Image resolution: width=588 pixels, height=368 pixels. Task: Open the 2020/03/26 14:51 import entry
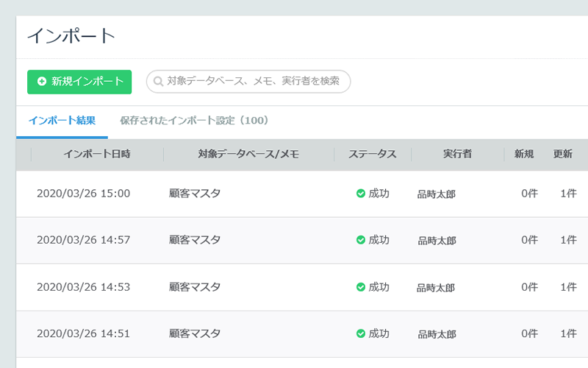pos(302,334)
